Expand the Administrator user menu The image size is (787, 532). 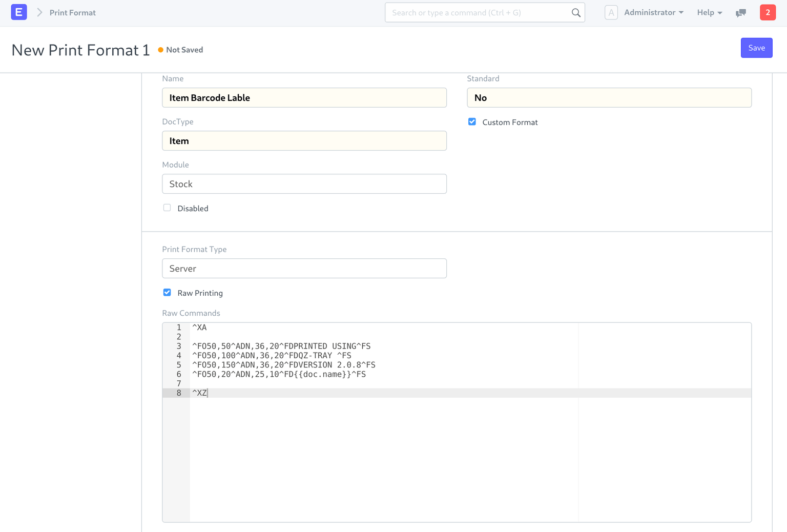click(x=654, y=12)
